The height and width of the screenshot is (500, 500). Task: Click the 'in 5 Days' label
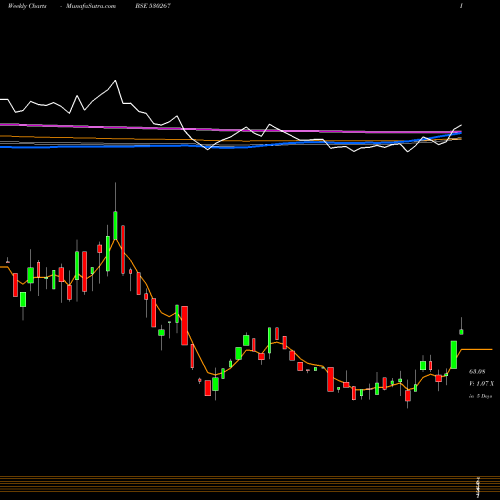tap(481, 396)
